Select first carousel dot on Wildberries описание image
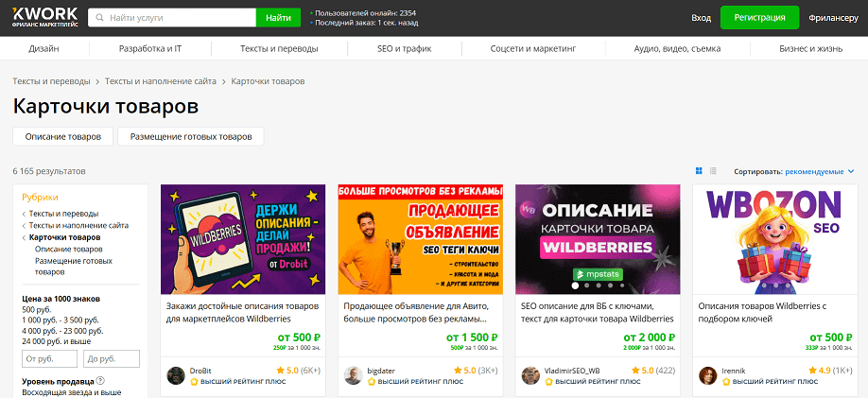 click(x=575, y=286)
